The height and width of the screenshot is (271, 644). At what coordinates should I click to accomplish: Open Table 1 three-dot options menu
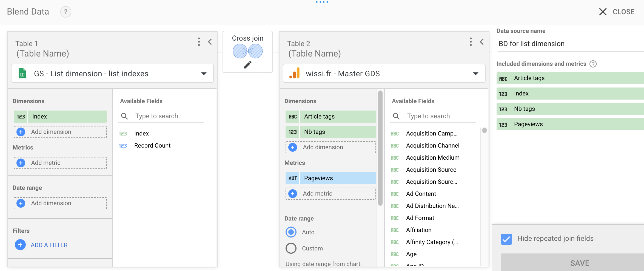pos(199,42)
